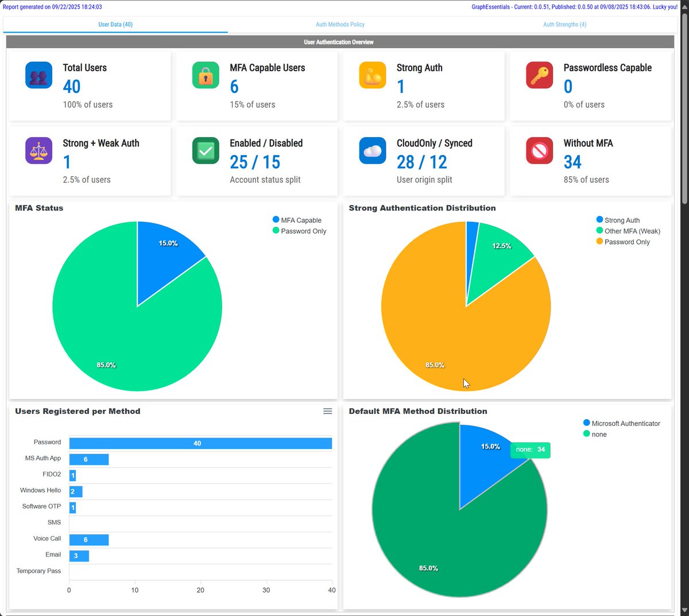Click the '15% of users' text
689x616 pixels.
[x=253, y=104]
